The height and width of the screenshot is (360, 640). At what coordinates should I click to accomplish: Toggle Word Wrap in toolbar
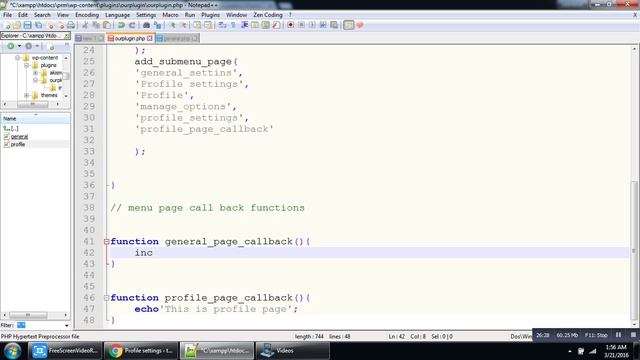pos(222,25)
